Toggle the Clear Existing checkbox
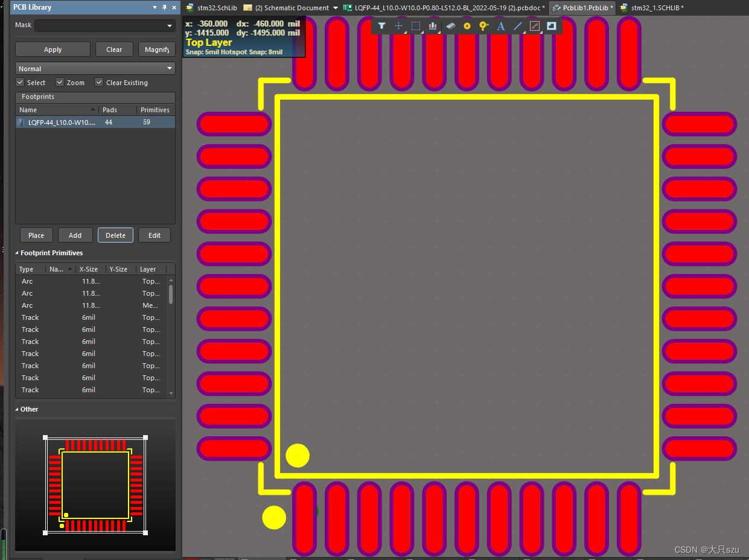The image size is (749, 560). 99,82
